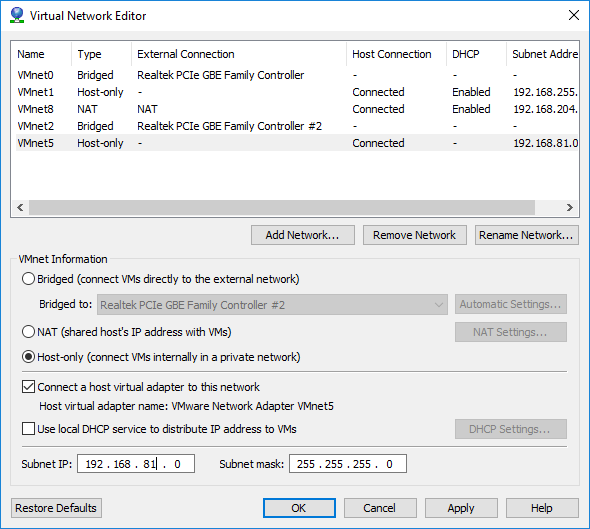This screenshot has width=590, height=529.
Task: Click the 192.168.255 subnet address cell
Action: (x=546, y=92)
